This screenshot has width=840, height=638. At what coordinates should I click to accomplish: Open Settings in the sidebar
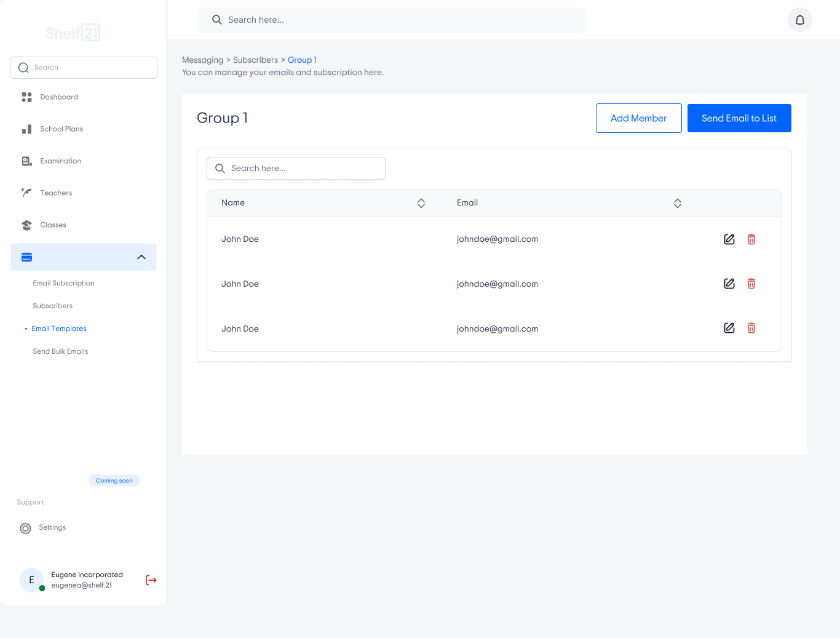[52, 527]
